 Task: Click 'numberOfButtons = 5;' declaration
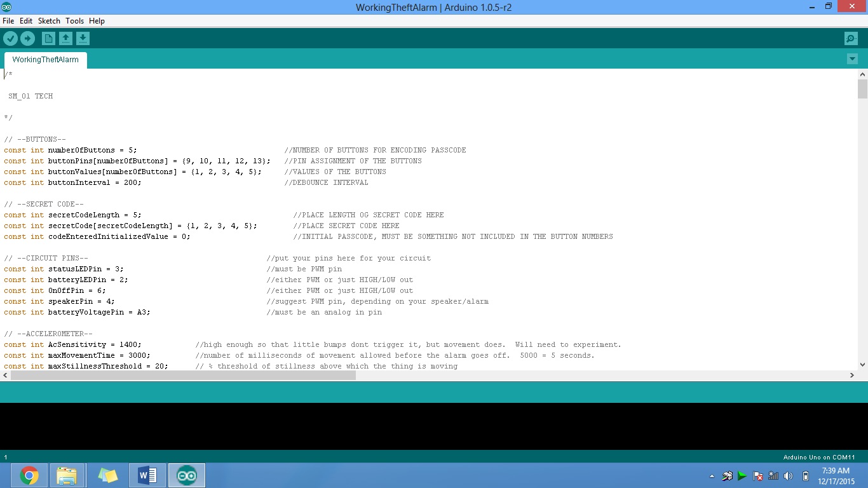pyautogui.click(x=92, y=151)
